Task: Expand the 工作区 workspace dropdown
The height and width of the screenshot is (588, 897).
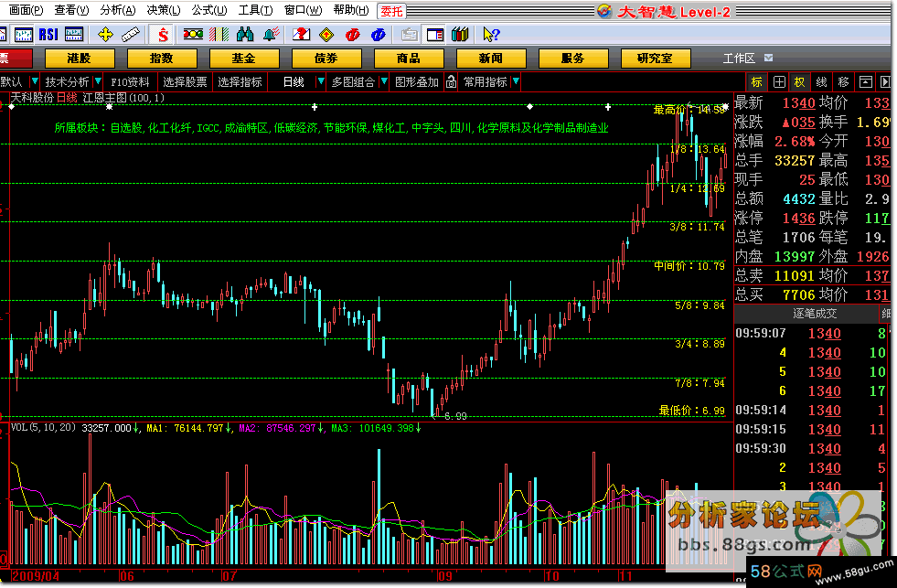Action: [769, 58]
